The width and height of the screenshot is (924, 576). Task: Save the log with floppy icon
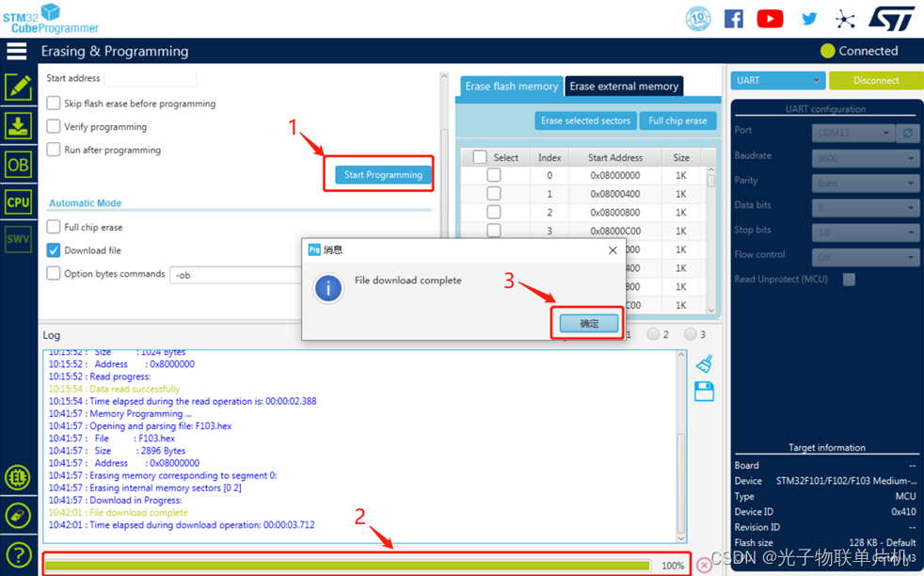pyautogui.click(x=704, y=392)
